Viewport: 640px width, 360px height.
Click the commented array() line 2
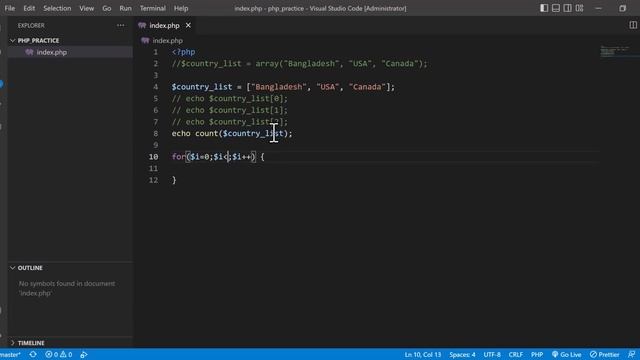point(299,64)
